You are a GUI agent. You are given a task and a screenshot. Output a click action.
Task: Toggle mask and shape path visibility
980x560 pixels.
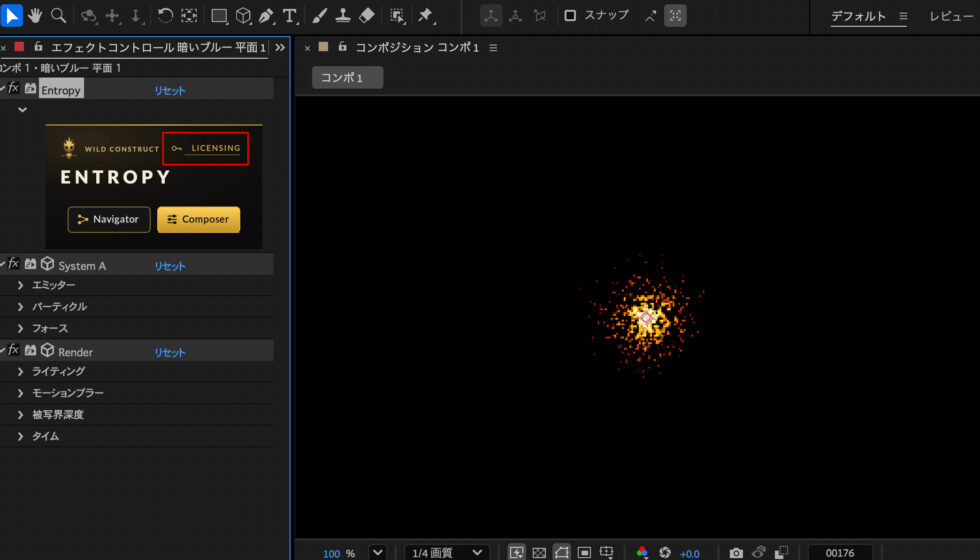pyautogui.click(x=561, y=552)
